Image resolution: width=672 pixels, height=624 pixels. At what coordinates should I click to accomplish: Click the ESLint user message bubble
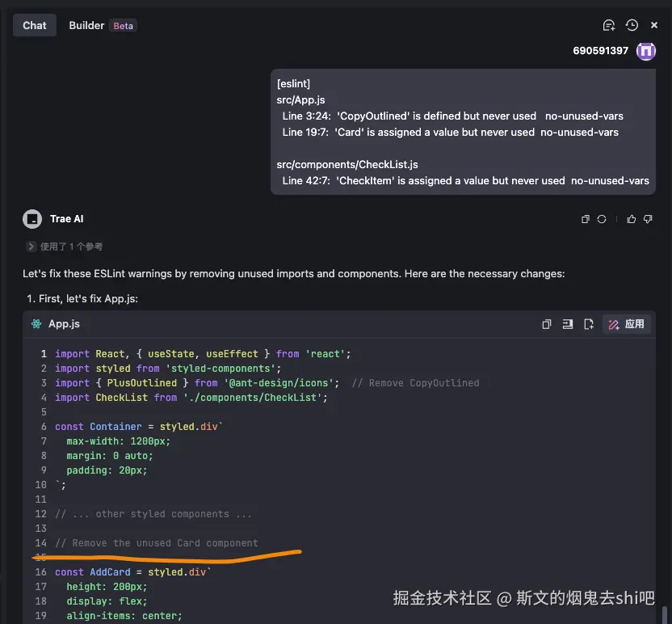point(463,132)
